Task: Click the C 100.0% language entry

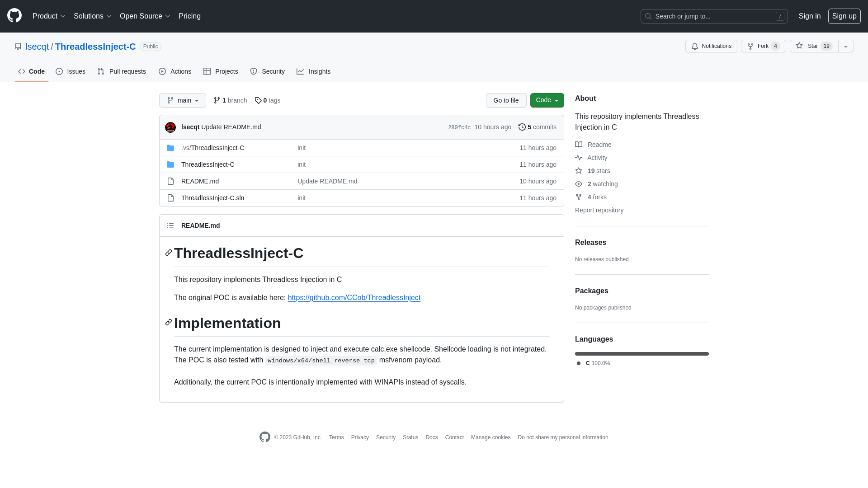Action: (593, 363)
